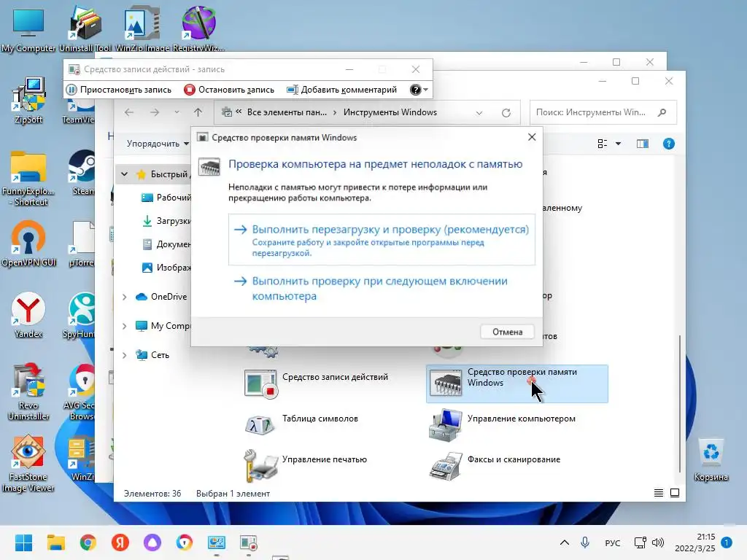Collapse the Быстрый доступ tree node
747x560 pixels.
124,174
